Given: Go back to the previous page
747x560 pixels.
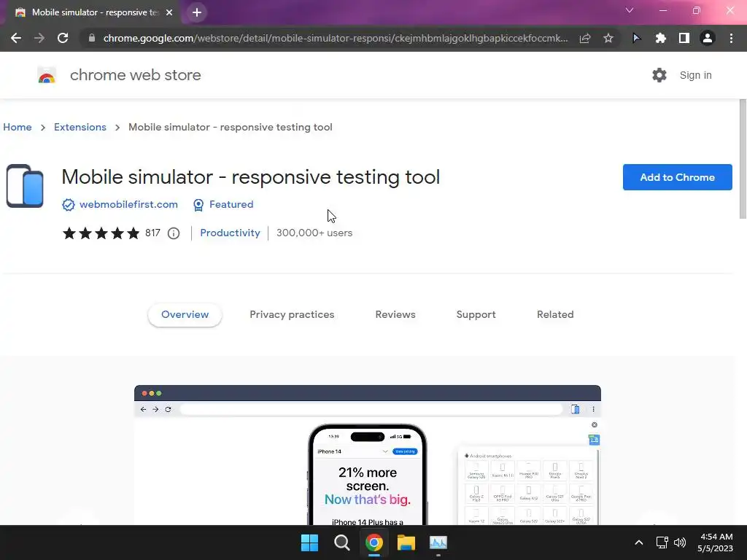Looking at the screenshot, I should [x=16, y=38].
